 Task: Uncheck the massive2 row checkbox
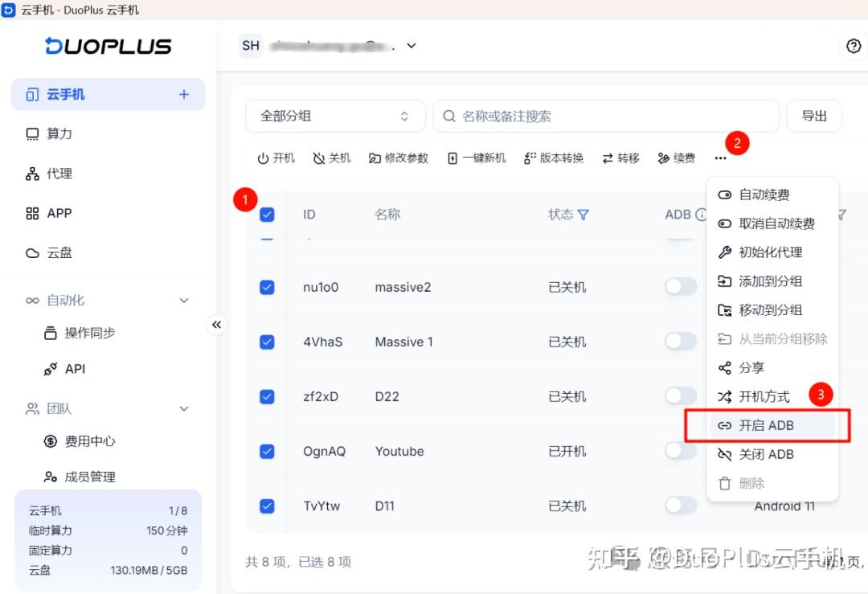tap(267, 286)
